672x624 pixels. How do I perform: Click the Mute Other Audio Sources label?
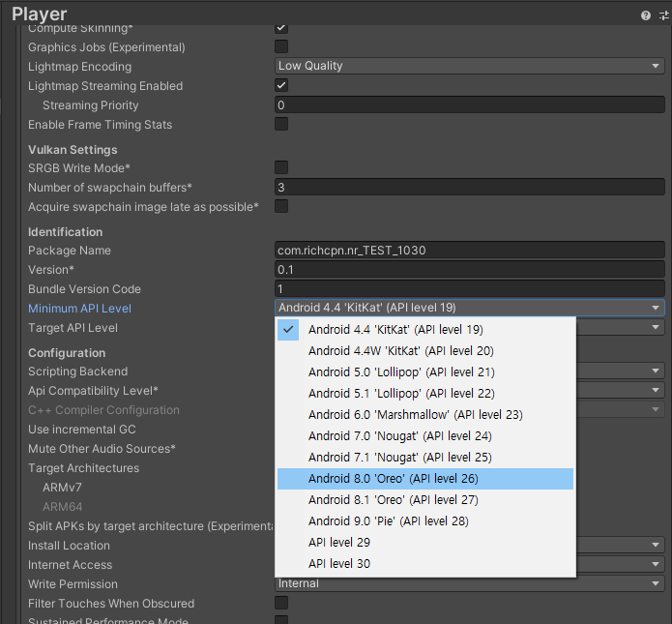tap(102, 449)
